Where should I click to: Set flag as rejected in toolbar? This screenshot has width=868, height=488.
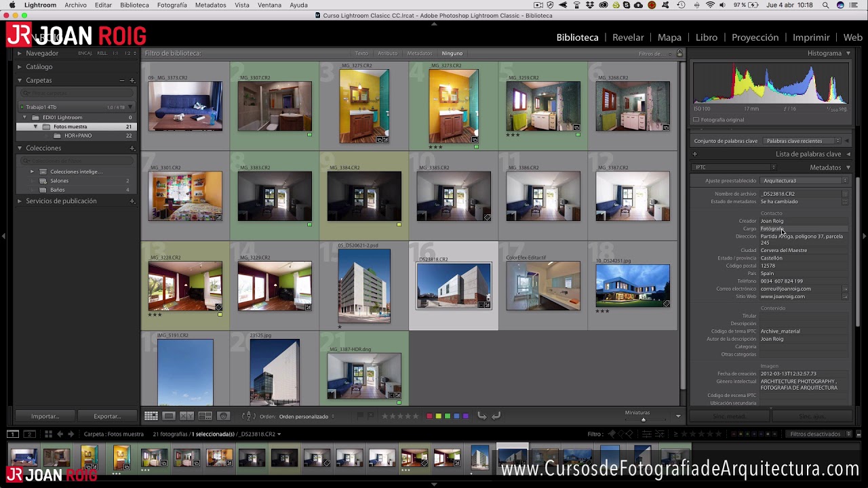tap(370, 416)
